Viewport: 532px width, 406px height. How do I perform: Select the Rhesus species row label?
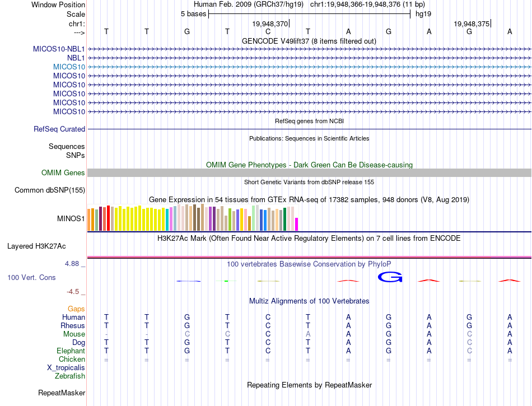tap(73, 325)
